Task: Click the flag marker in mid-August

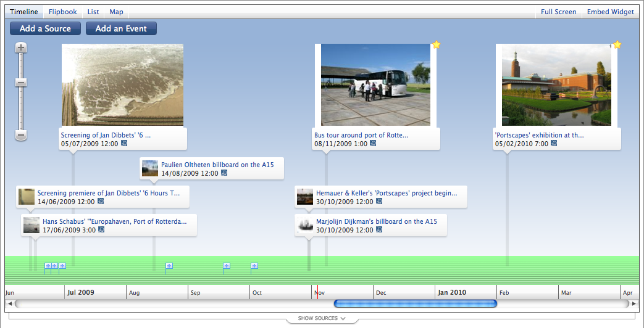Action: 169,266
